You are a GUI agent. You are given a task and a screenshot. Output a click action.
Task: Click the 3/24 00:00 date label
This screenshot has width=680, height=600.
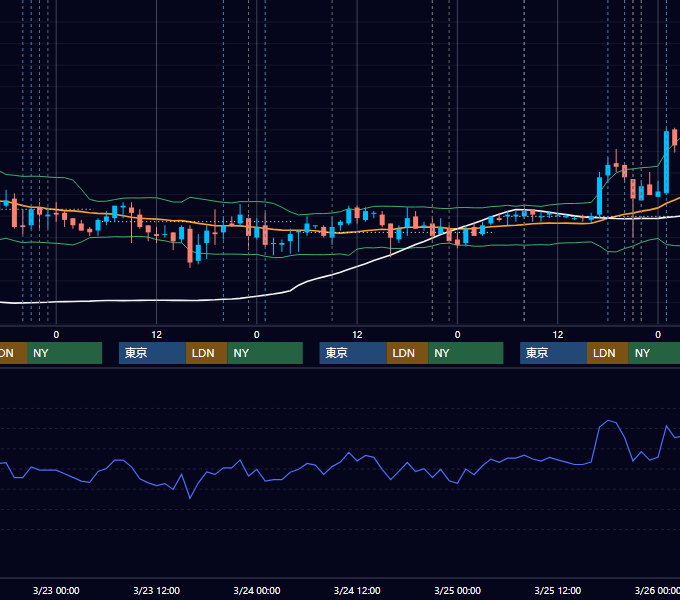pos(257,590)
